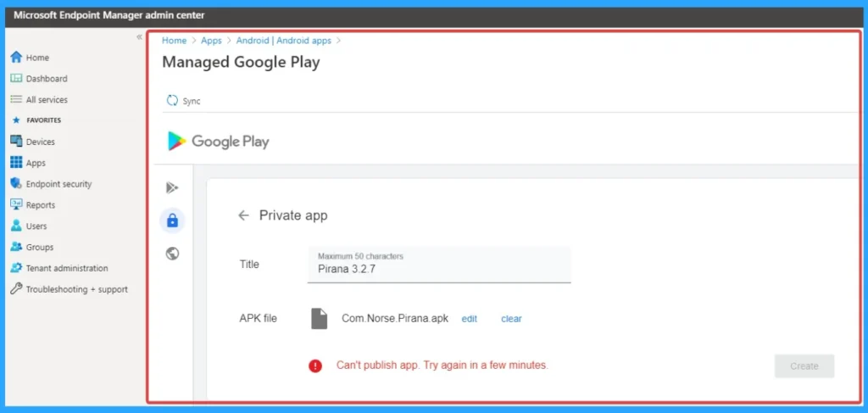
Task: Select the Private apps lock icon
Action: pos(172,220)
